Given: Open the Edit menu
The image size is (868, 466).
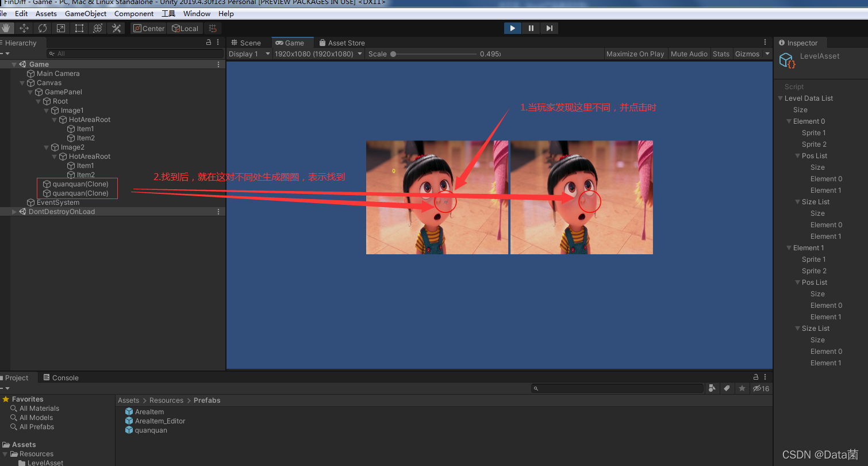Looking at the screenshot, I should click(21, 13).
